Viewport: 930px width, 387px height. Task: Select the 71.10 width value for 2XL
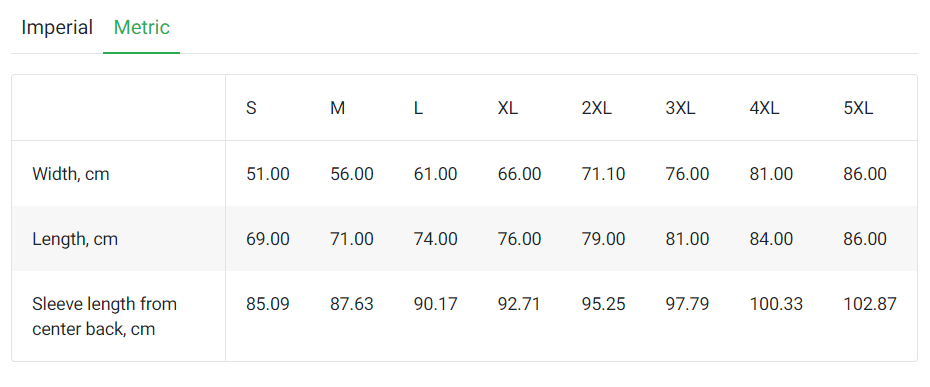click(603, 174)
